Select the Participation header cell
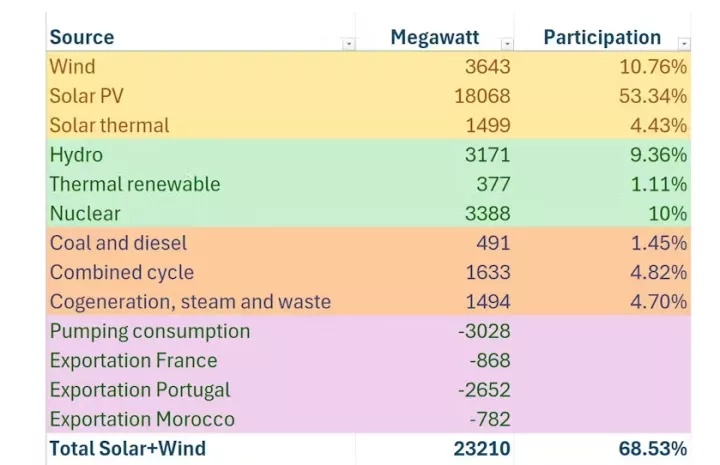The height and width of the screenshot is (465, 720). tap(602, 37)
